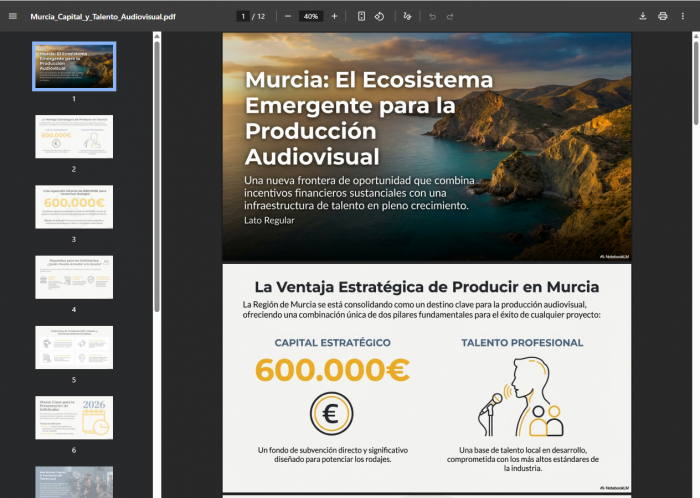
Task: Click the 40% zoom level field
Action: click(311, 16)
